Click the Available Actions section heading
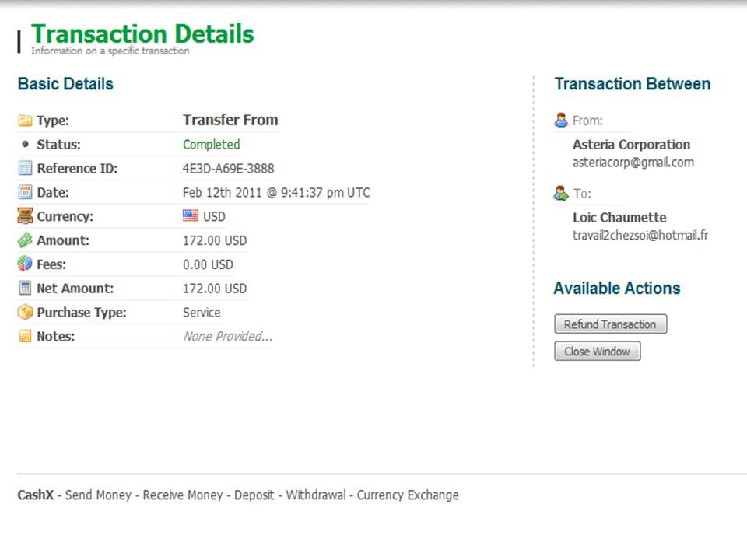 point(617,289)
